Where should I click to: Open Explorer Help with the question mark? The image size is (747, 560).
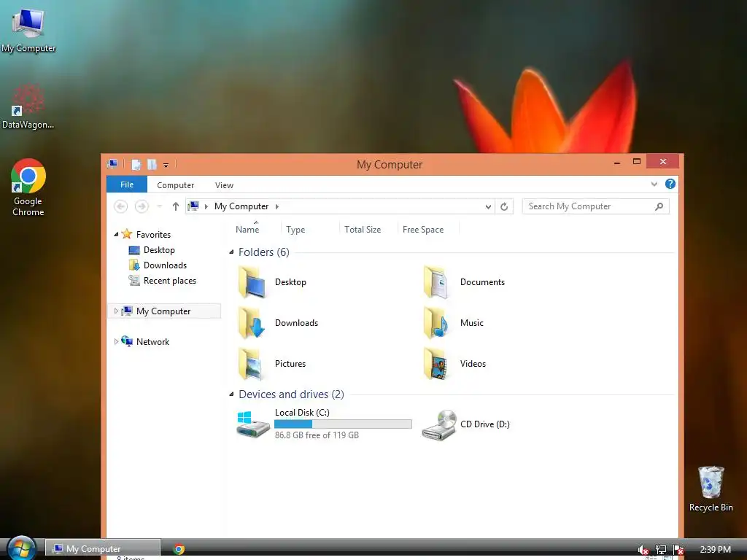[x=670, y=184]
